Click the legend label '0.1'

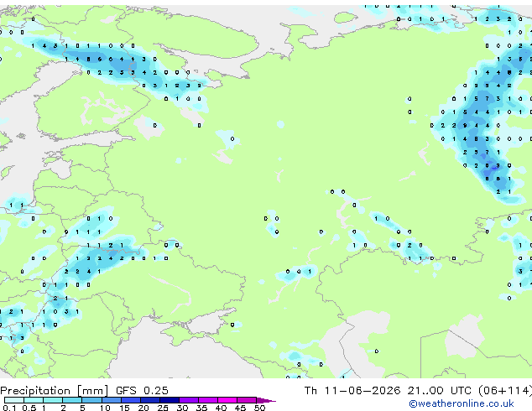[x=9, y=408]
